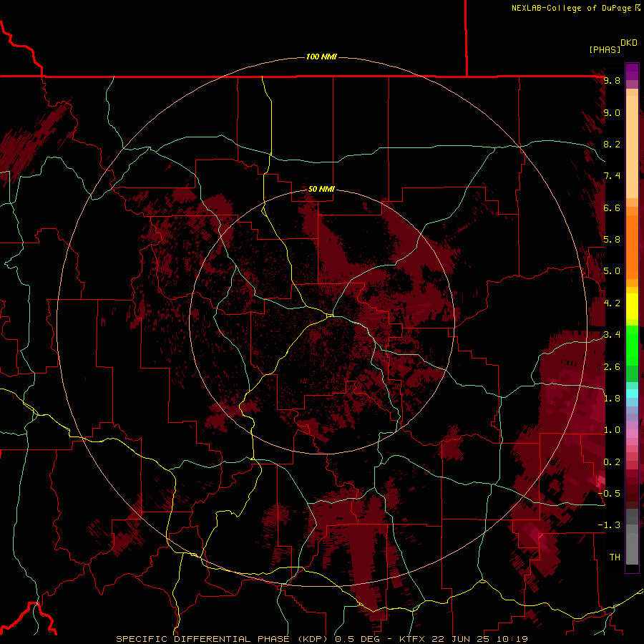Pick the yellow segment of the color bar
Screen dimensions: 644x644
pos(632,306)
